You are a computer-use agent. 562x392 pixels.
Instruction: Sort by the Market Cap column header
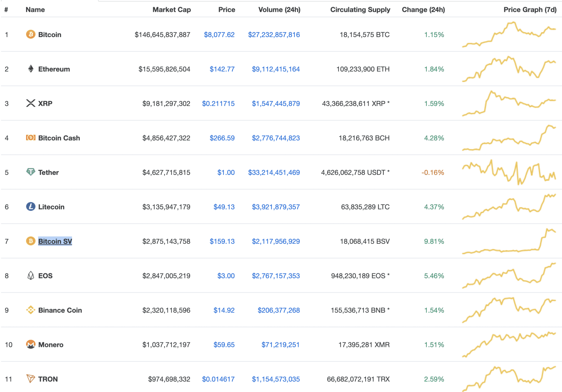(x=172, y=10)
